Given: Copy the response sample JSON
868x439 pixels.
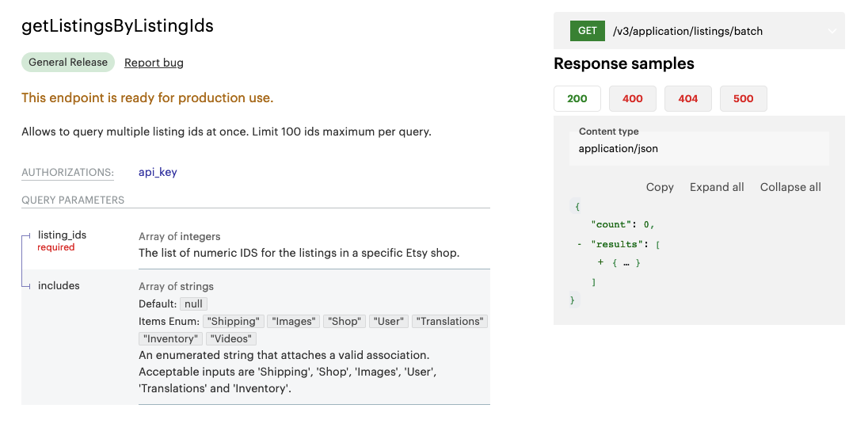Looking at the screenshot, I should [660, 187].
